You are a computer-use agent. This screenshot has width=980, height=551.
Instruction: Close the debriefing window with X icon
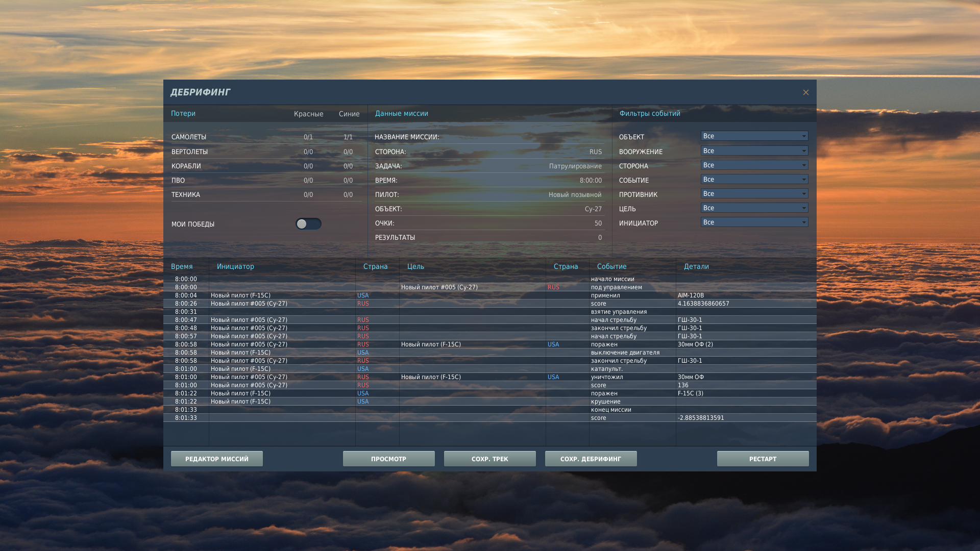click(x=805, y=92)
